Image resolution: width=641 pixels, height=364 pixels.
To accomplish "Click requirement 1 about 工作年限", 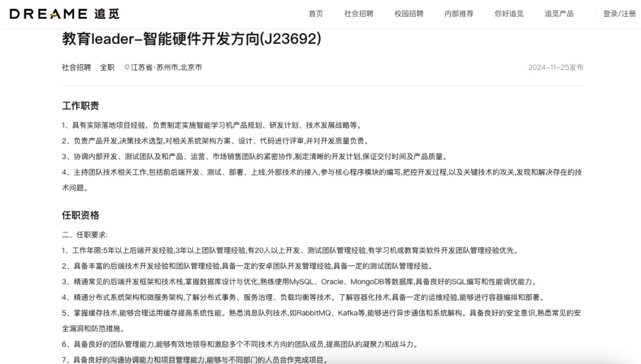I will coord(291,250).
